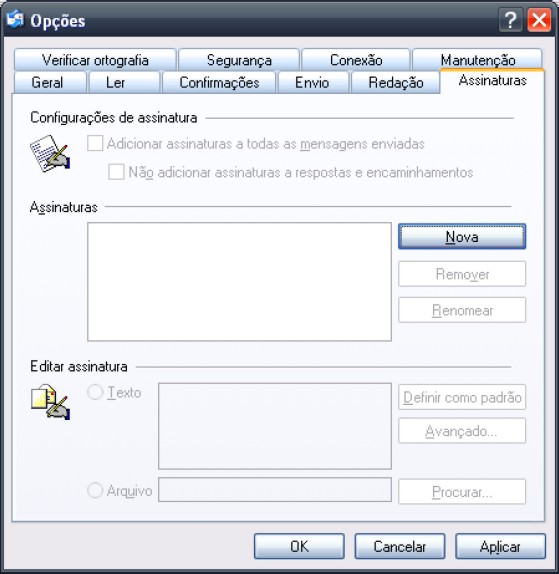Switch to the Geral tab

point(50,82)
